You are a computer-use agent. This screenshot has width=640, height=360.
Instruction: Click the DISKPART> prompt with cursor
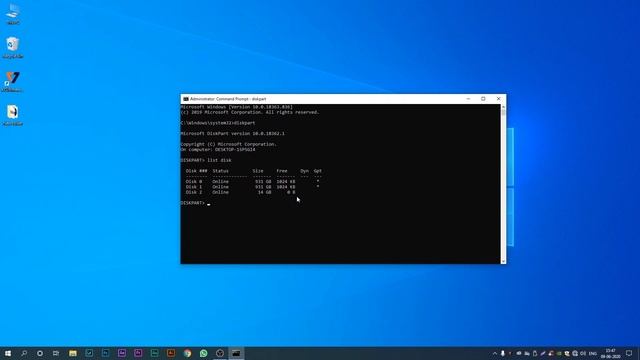tap(195, 203)
